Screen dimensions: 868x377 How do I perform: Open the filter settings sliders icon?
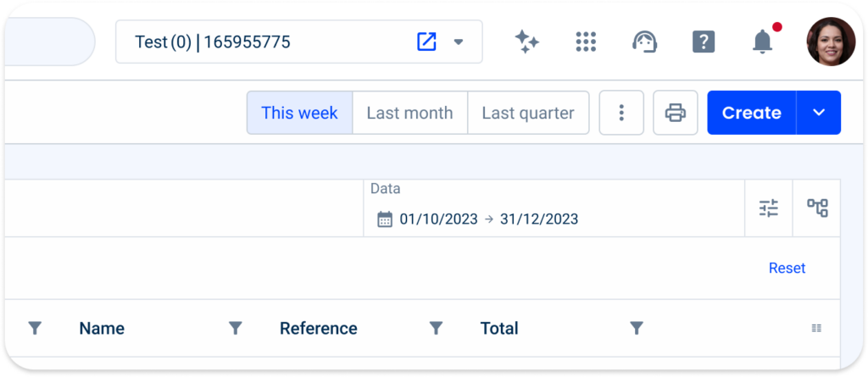point(769,208)
